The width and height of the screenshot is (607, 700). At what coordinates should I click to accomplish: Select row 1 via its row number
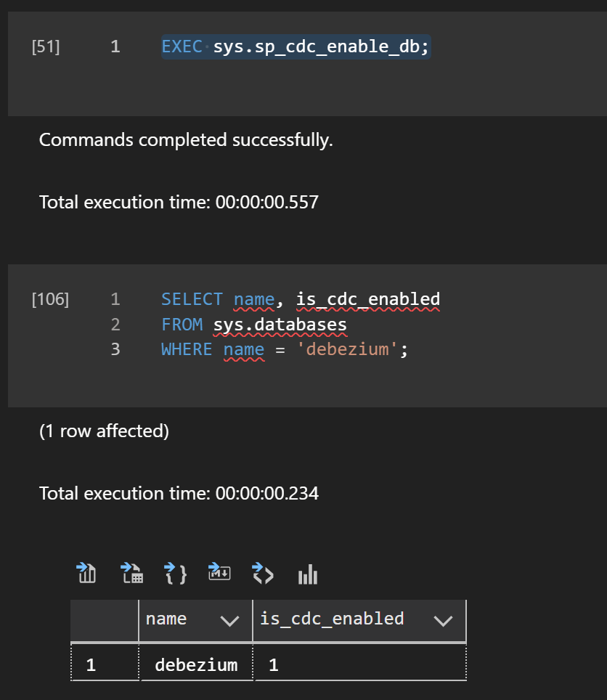point(105,664)
